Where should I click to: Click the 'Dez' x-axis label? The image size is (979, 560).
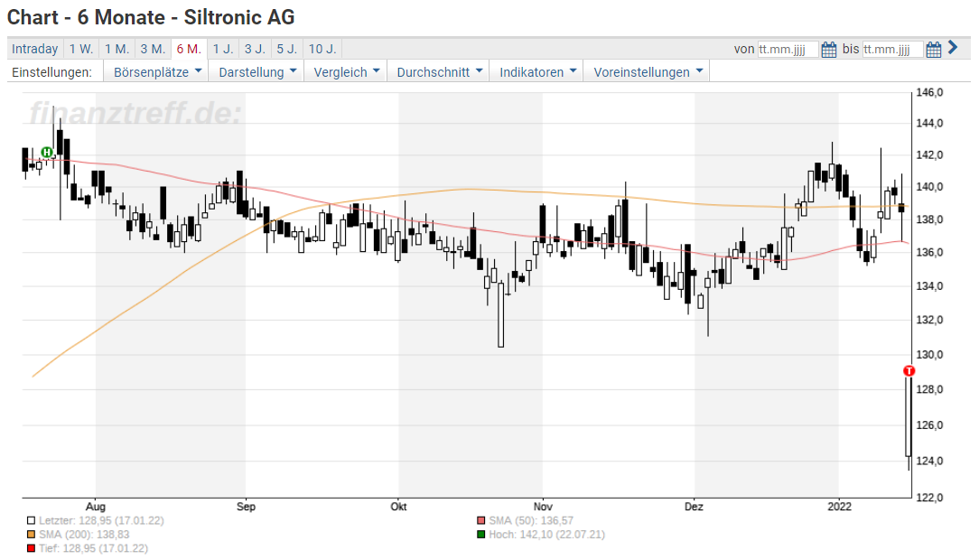point(694,507)
